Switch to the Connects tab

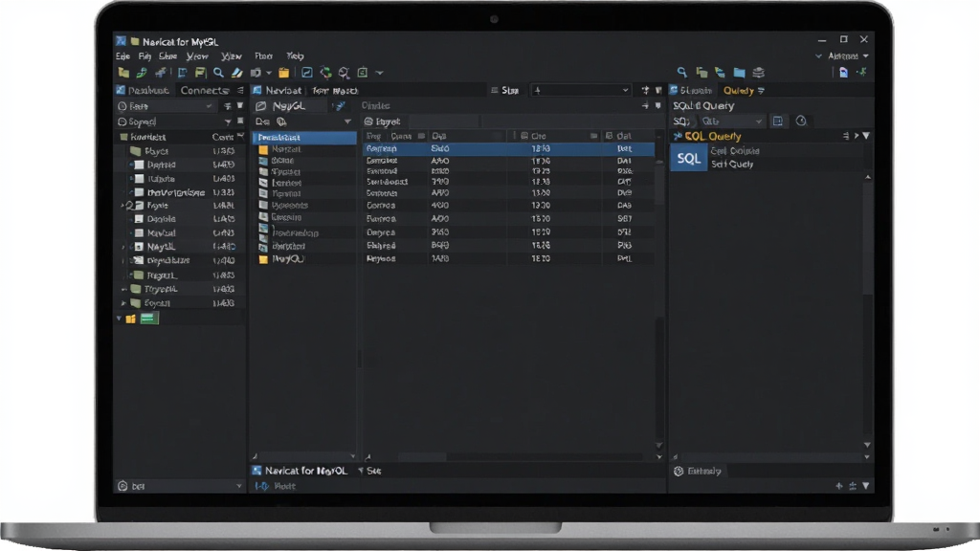coord(204,91)
